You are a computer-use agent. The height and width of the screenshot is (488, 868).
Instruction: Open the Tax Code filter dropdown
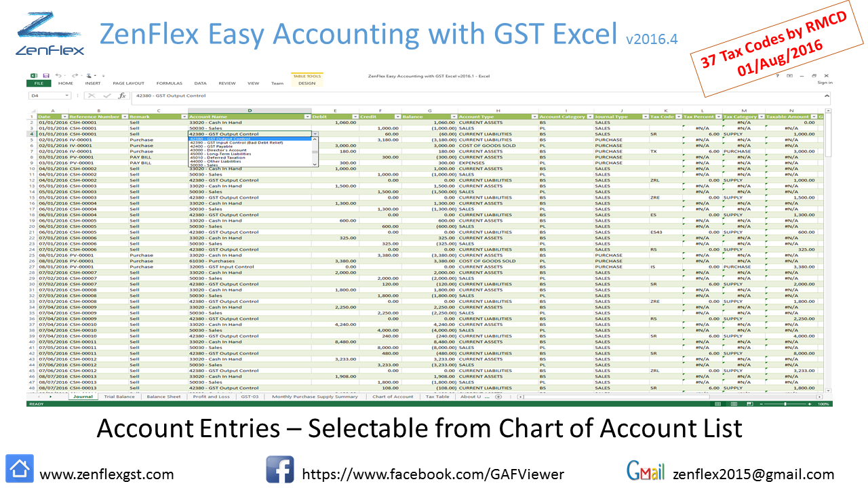coord(678,117)
